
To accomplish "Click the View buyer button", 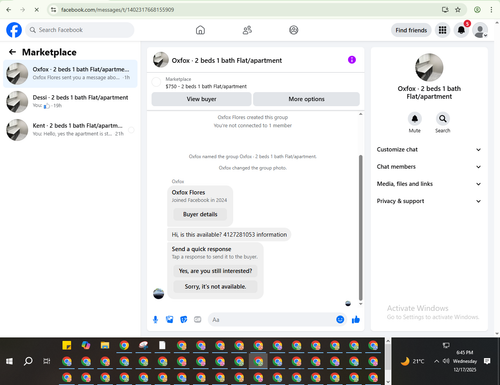I will [201, 99].
